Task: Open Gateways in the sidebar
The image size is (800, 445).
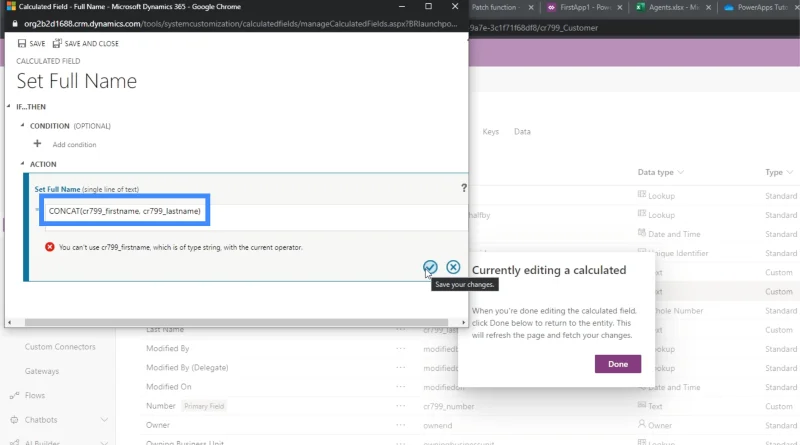Action: tap(42, 371)
